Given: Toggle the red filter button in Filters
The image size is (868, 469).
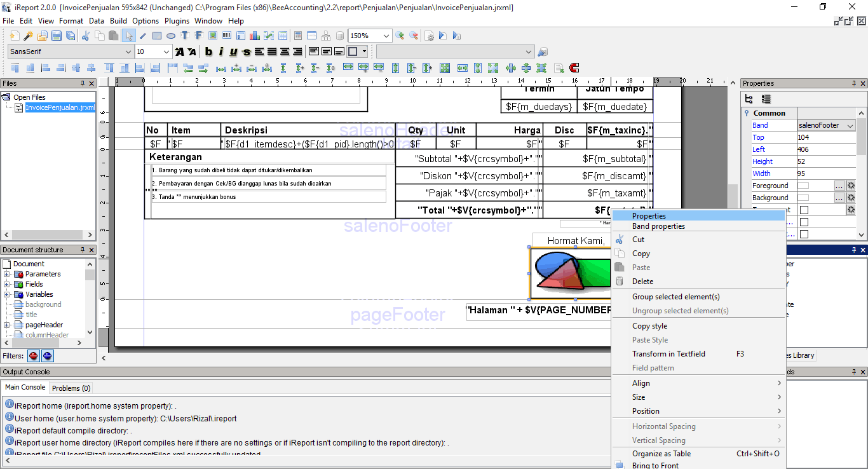Looking at the screenshot, I should click(x=33, y=356).
